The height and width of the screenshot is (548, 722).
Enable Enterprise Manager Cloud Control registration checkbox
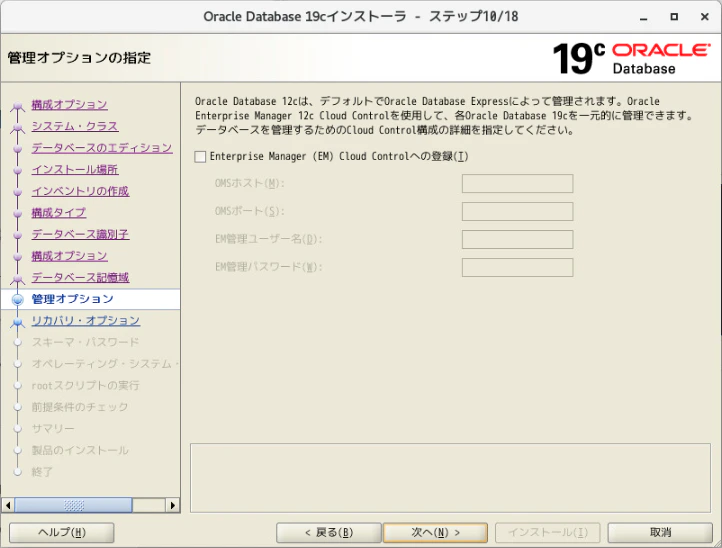point(200,157)
